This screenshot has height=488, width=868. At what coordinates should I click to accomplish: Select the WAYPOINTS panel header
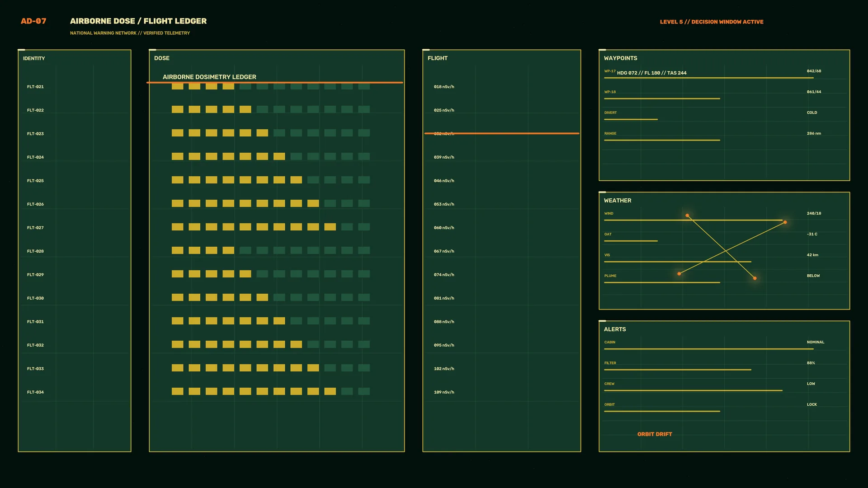tap(621, 58)
